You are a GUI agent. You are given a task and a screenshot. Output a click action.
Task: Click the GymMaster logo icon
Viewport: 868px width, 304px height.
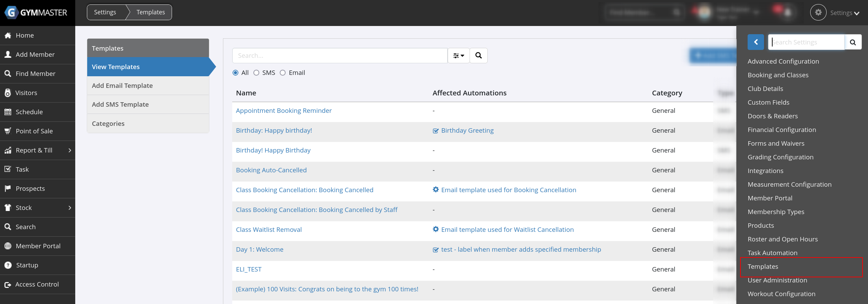[12, 13]
